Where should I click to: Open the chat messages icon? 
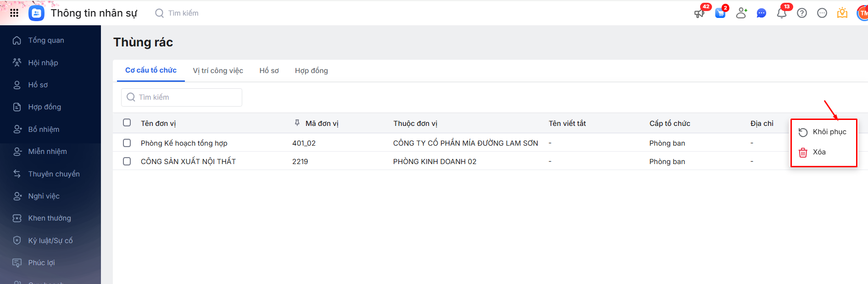click(762, 13)
